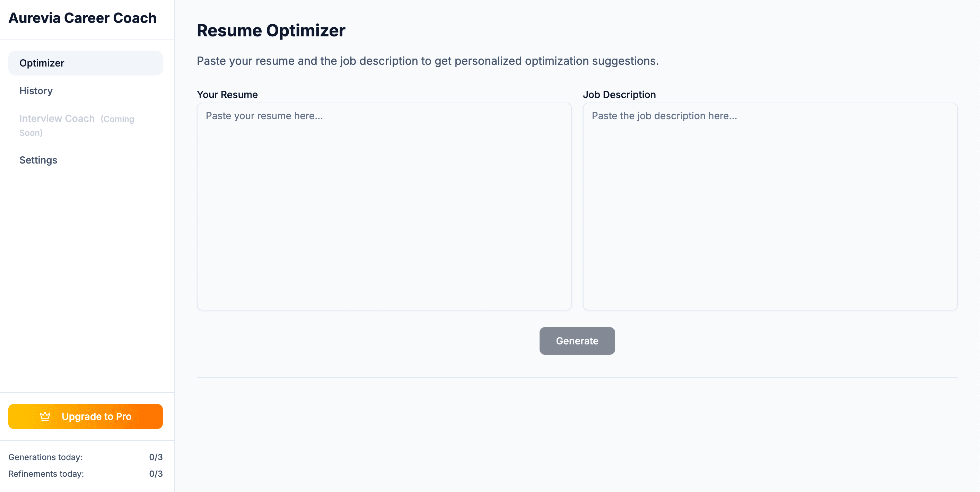
Task: Click the "Generations today" label
Action: point(45,457)
